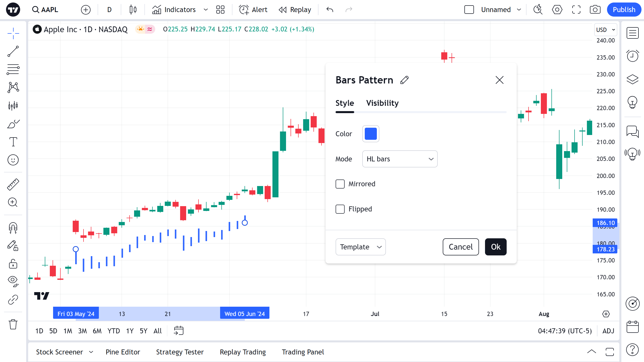Click the blue Color swatch
This screenshot has width=644, height=362.
(x=371, y=134)
